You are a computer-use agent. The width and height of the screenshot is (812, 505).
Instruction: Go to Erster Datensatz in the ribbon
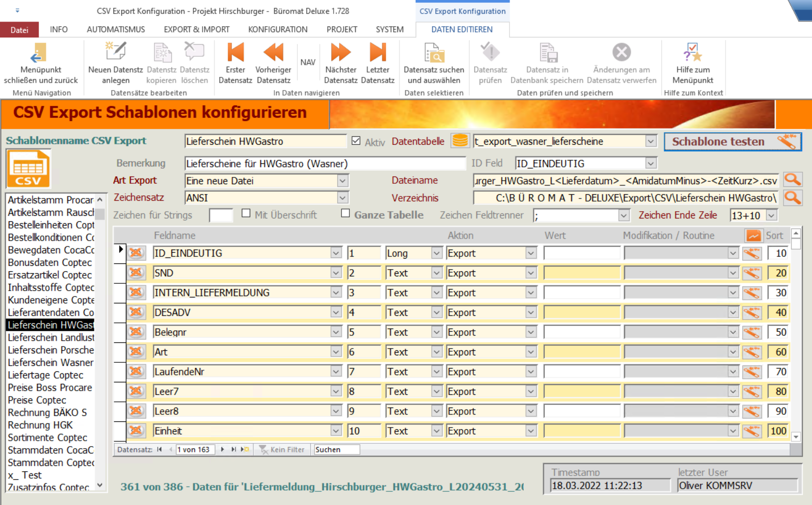pyautogui.click(x=235, y=53)
